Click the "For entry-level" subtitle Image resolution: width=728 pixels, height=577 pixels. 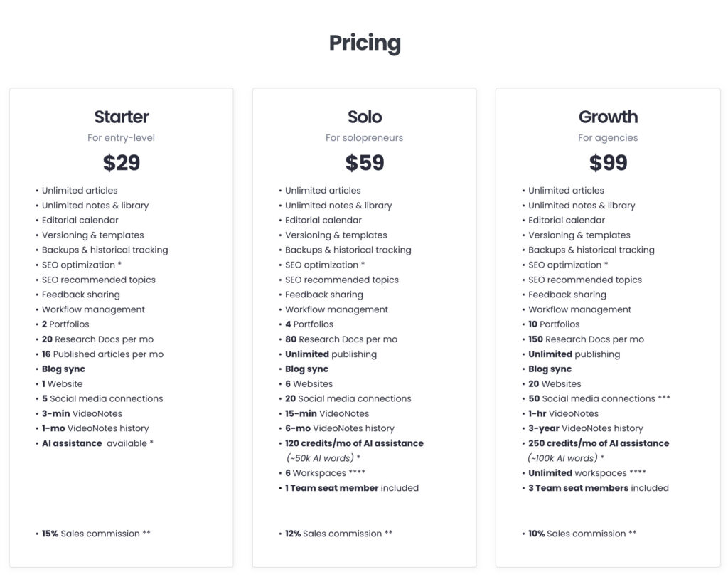(122, 138)
